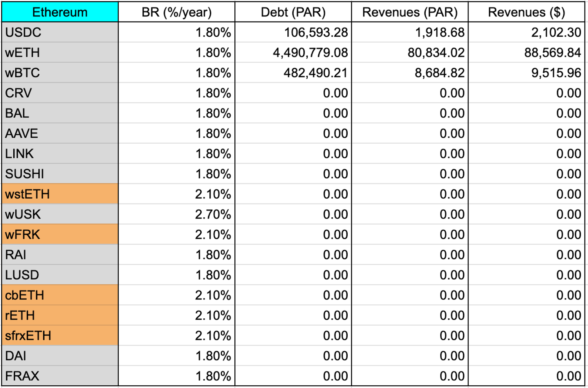588x388 pixels.
Task: Select dollar revenue 2,102.30 cell
Action: pyautogui.click(x=526, y=32)
